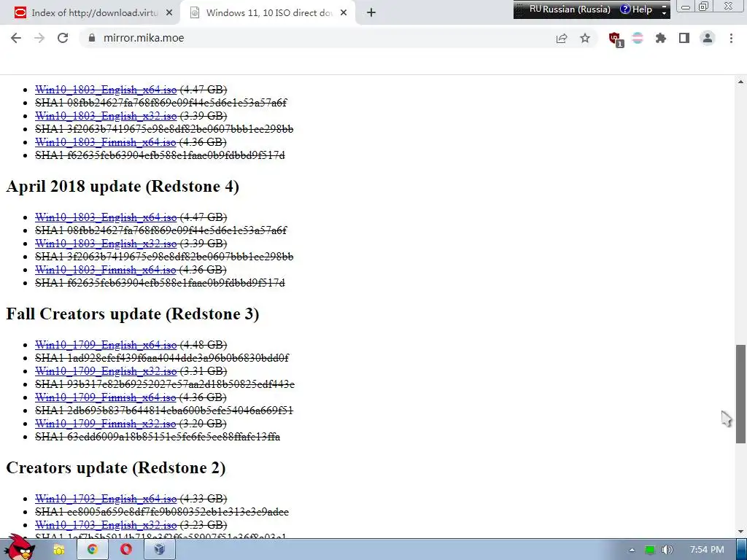Share this page using the share icon

[562, 38]
